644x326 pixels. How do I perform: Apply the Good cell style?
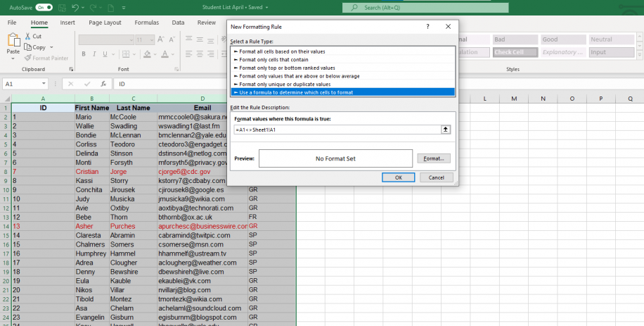coord(563,39)
